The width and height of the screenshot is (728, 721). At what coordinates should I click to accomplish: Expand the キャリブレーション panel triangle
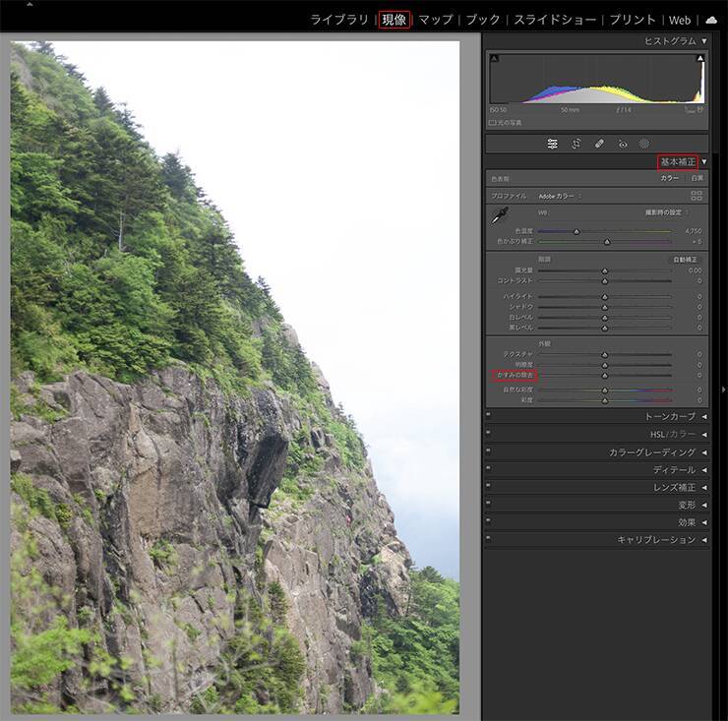click(704, 540)
